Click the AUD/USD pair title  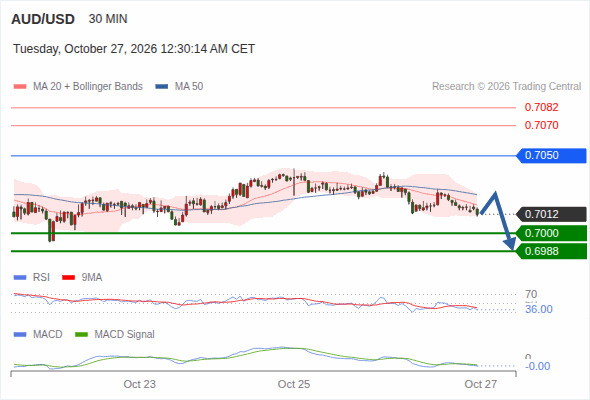(43, 19)
